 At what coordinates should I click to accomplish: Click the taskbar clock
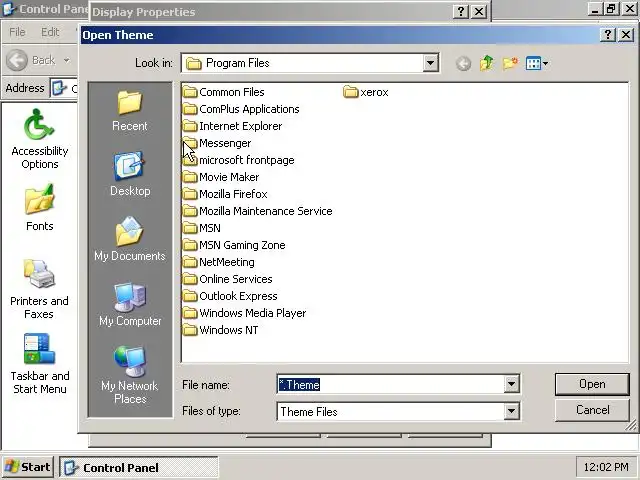pos(606,467)
